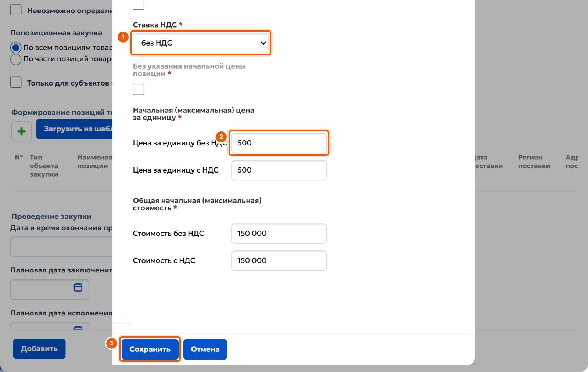Select the 'По всем позициям товара' radio button
This screenshot has width=588, height=372.
click(16, 48)
